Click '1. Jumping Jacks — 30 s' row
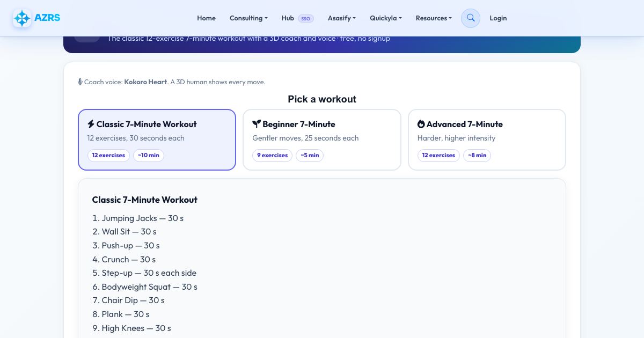The height and width of the screenshot is (338, 644). 138,218
